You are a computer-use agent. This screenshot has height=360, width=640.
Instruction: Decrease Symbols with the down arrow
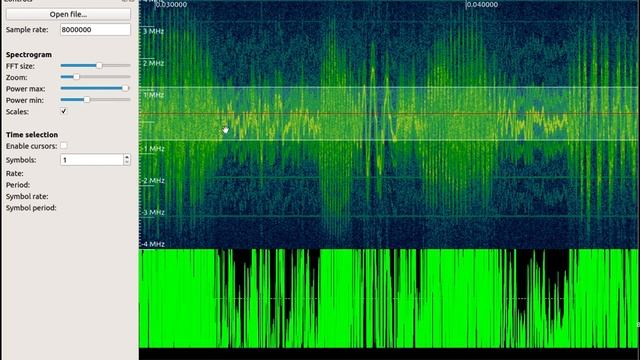click(127, 162)
